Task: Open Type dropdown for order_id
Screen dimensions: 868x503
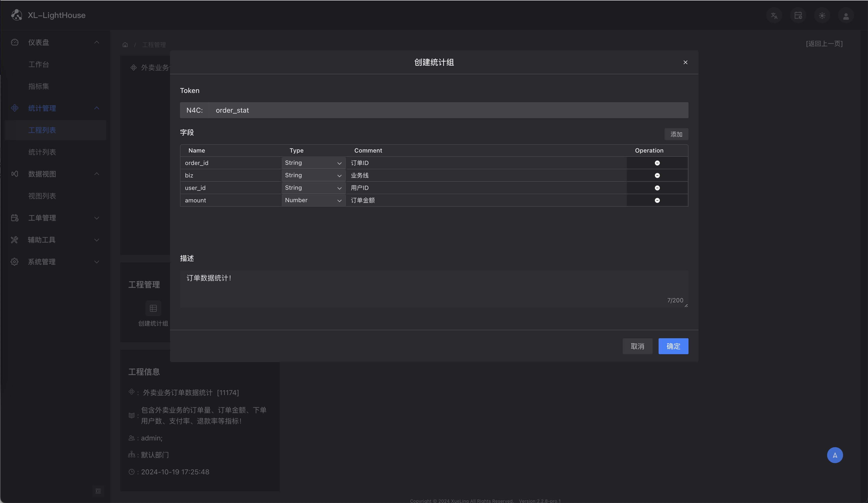Action: (x=313, y=163)
